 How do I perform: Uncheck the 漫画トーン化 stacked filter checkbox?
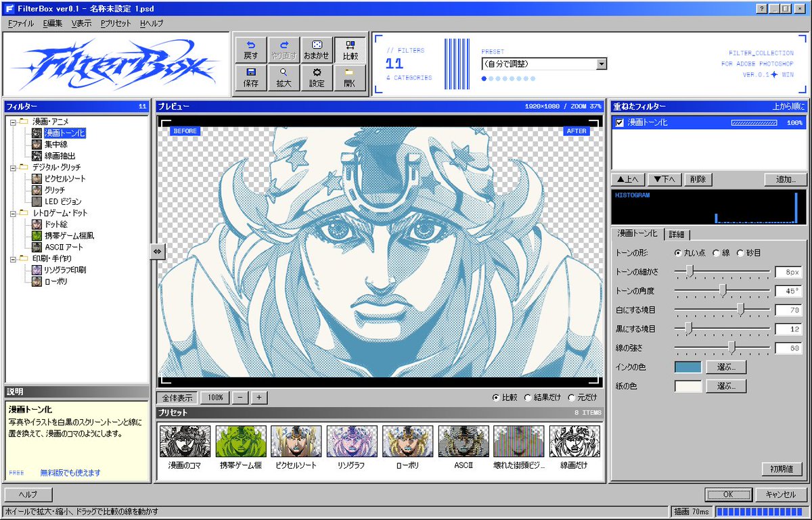click(619, 123)
